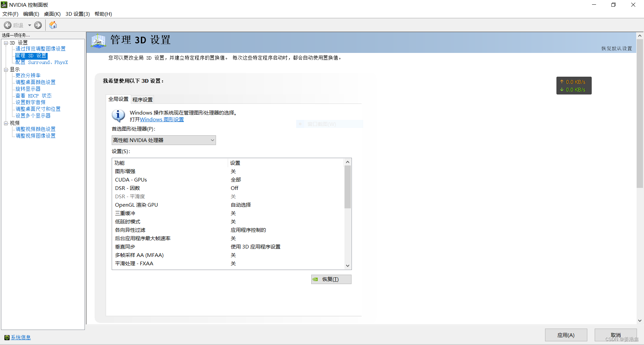Viewport: 644px width, 345px height.
Task: Switch to the 程序设置 tab
Action: click(x=143, y=99)
